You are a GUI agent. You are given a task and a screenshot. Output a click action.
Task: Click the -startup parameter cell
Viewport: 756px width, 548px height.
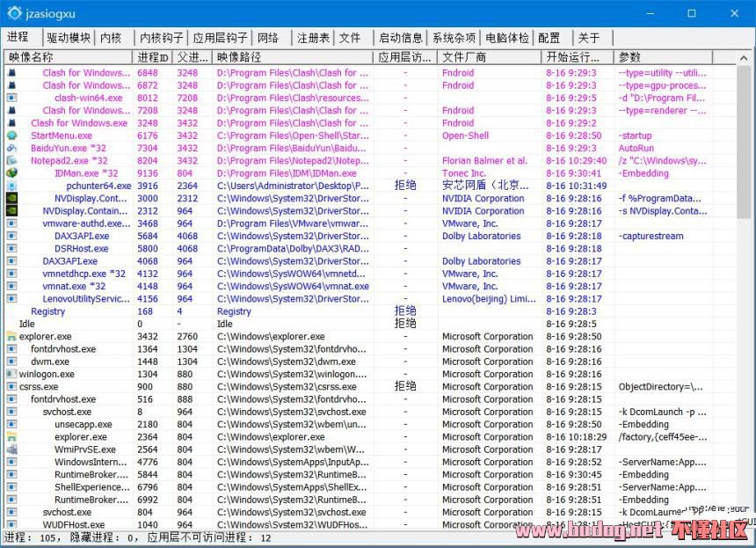tap(635, 135)
